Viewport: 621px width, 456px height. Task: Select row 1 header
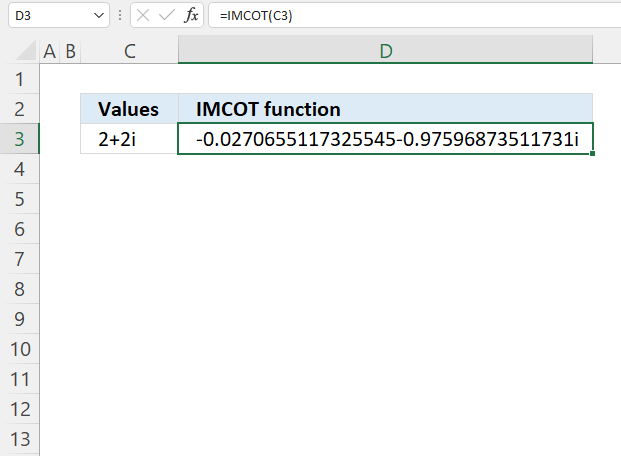[x=19, y=79]
